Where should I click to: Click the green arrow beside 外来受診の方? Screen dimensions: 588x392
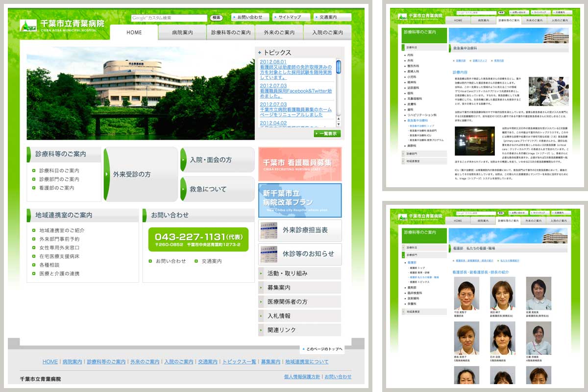point(107,174)
